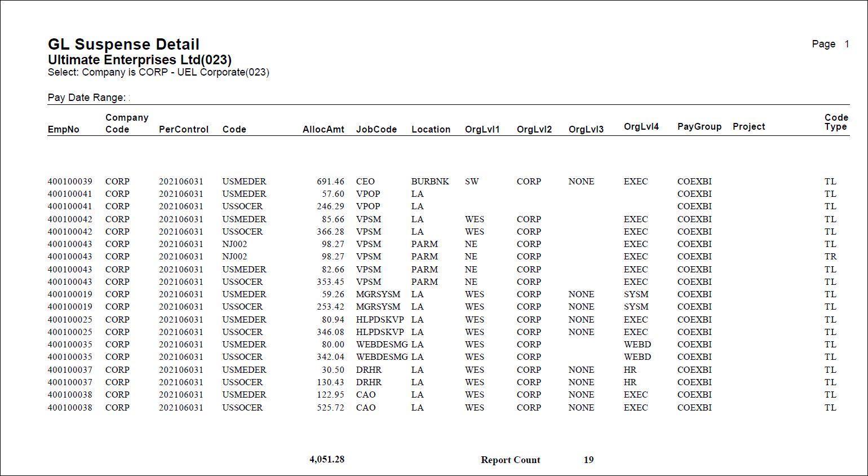Click the OrgLvl1 column header
The image size is (868, 476).
[x=482, y=129]
